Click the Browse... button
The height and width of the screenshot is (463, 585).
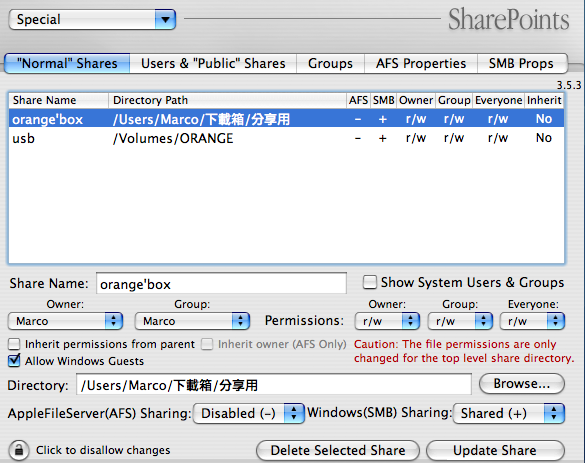click(x=522, y=384)
